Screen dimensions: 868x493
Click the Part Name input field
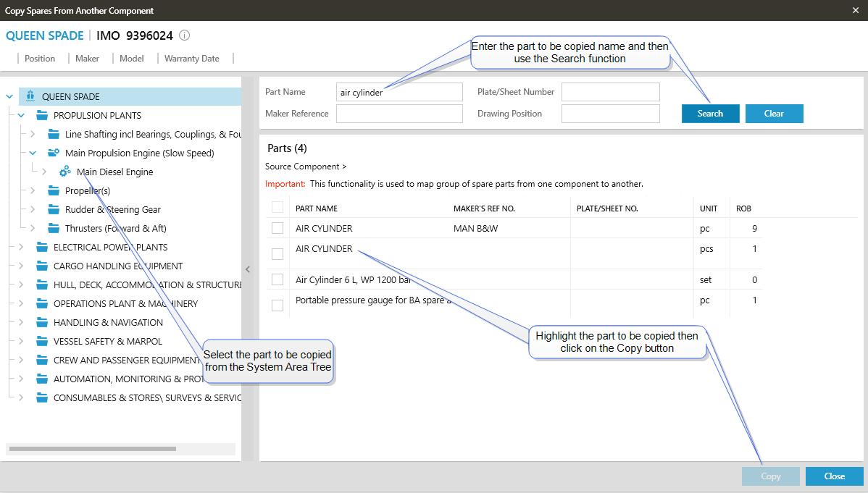click(x=399, y=92)
